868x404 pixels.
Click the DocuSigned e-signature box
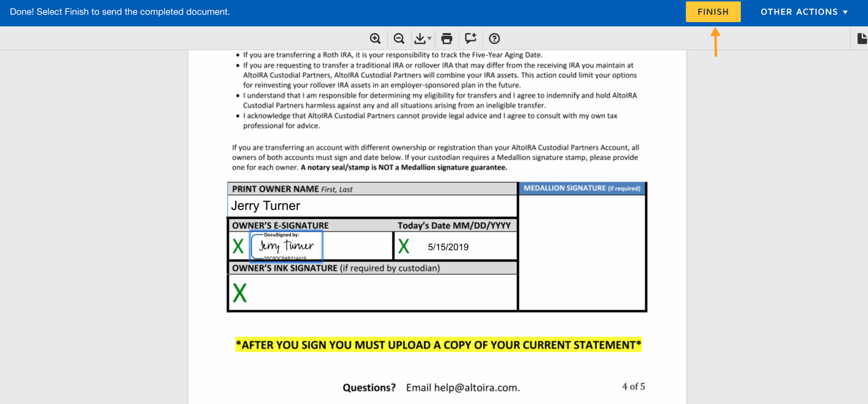tap(286, 246)
